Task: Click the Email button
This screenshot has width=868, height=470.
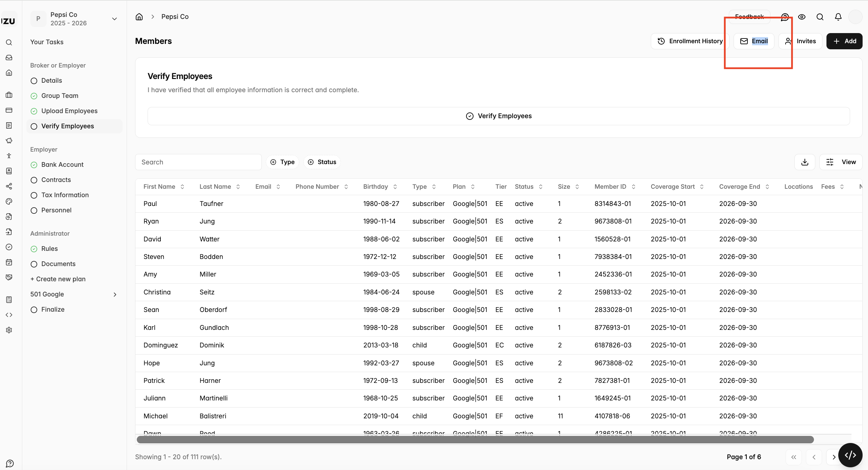Action: (754, 41)
